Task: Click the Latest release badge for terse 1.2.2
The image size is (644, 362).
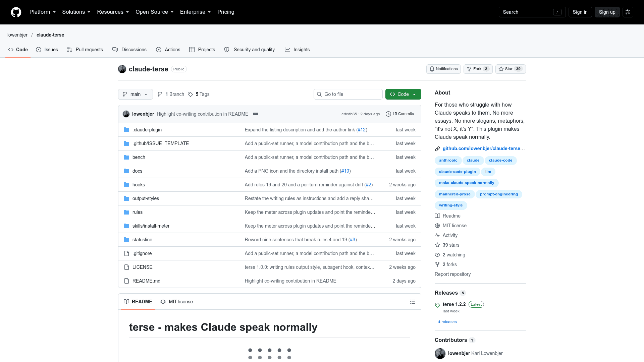Action: coord(476,304)
